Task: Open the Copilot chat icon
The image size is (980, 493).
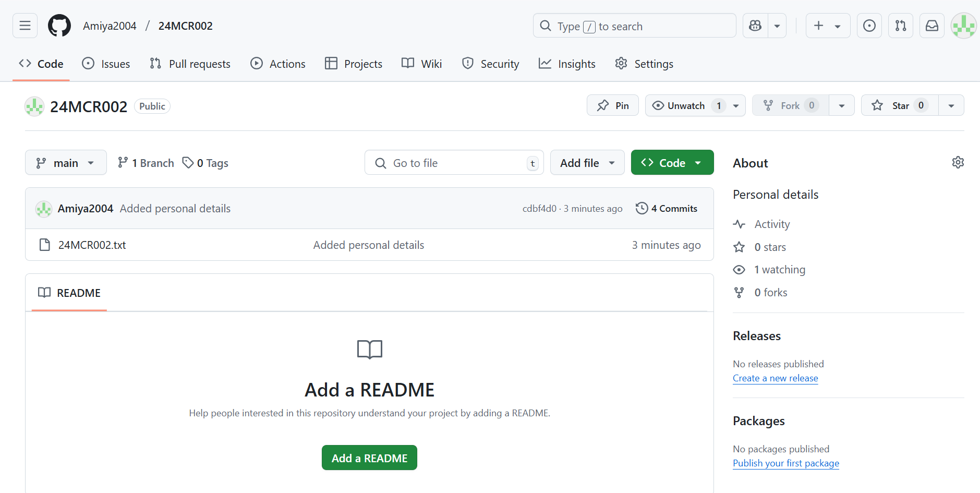Action: coord(755,26)
